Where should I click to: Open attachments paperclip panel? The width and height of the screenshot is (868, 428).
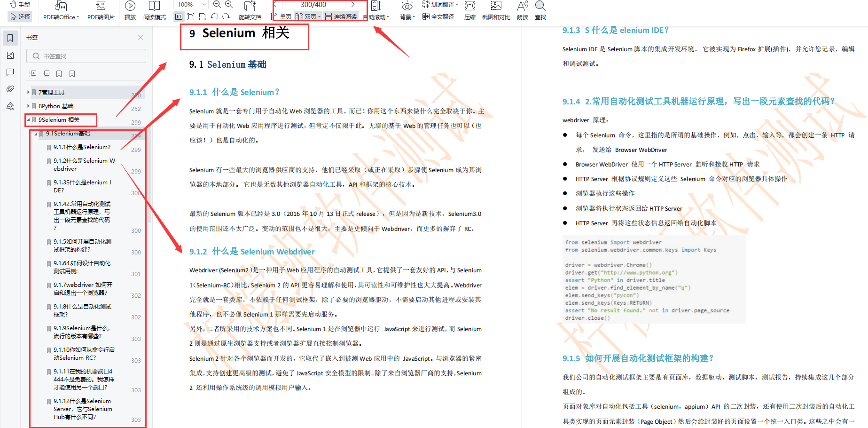click(x=10, y=89)
